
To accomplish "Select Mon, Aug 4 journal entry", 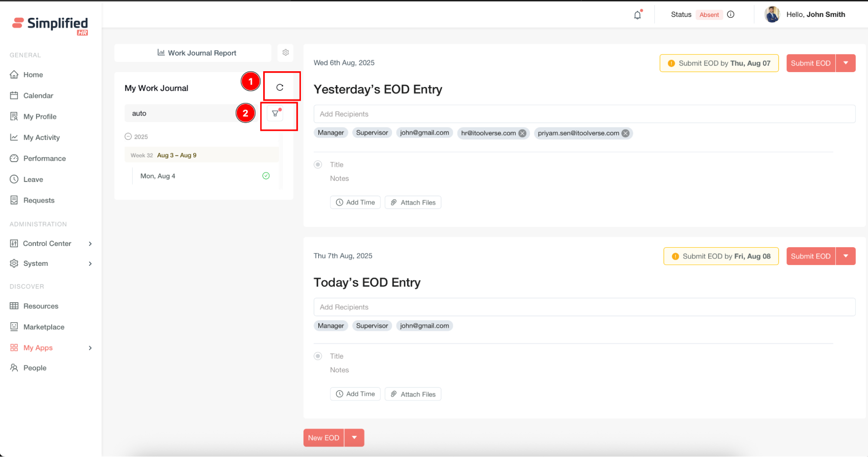I will (x=158, y=176).
